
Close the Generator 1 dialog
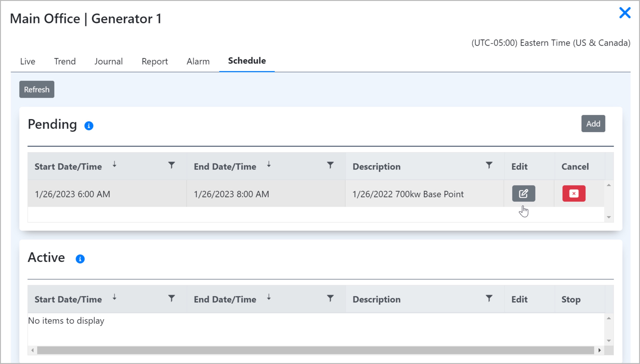point(624,13)
